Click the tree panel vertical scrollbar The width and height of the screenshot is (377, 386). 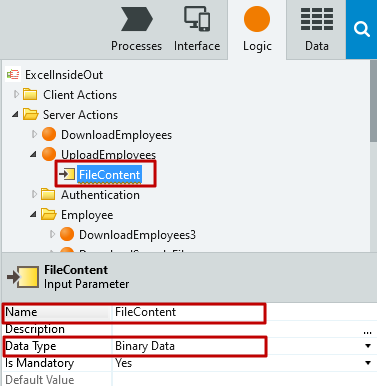pos(373,101)
